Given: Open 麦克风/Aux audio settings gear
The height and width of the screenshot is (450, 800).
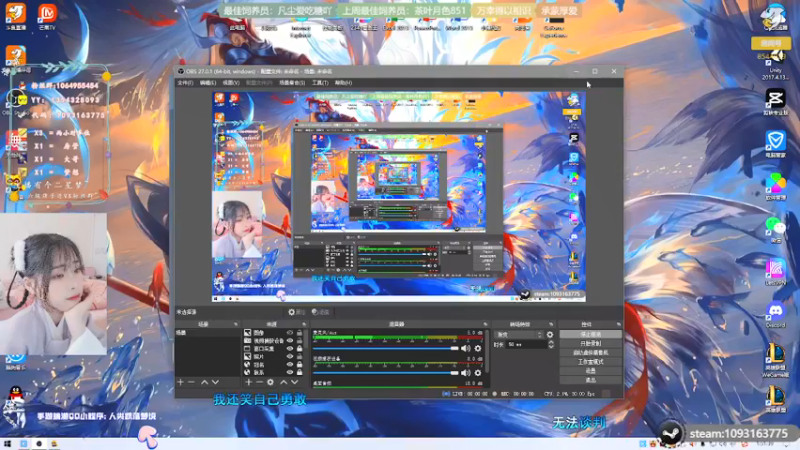Looking at the screenshot, I should (x=478, y=348).
